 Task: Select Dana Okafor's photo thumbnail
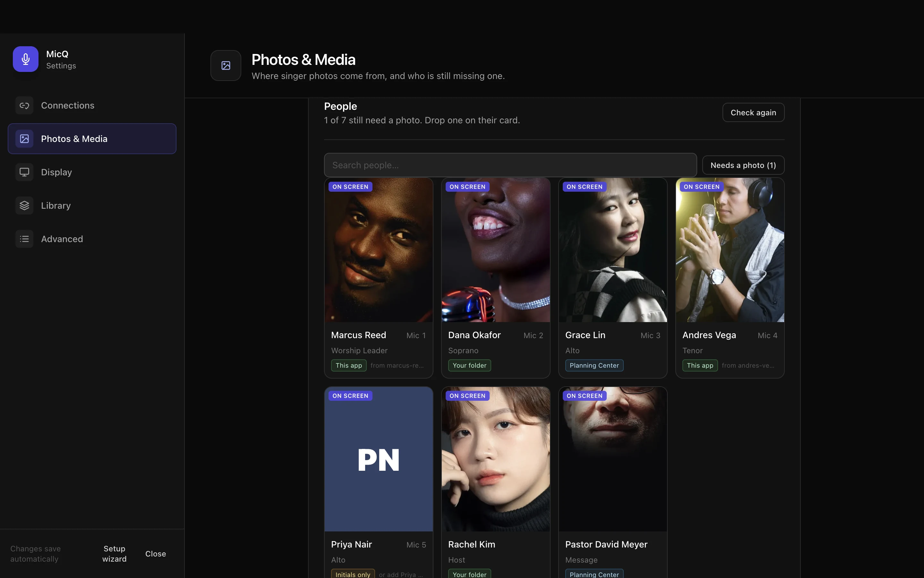[x=496, y=250]
